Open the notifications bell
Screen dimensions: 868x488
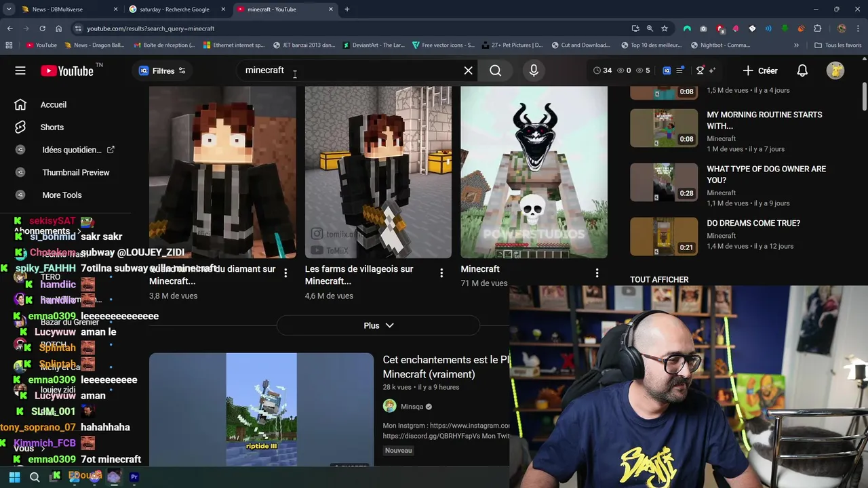pyautogui.click(x=802, y=70)
